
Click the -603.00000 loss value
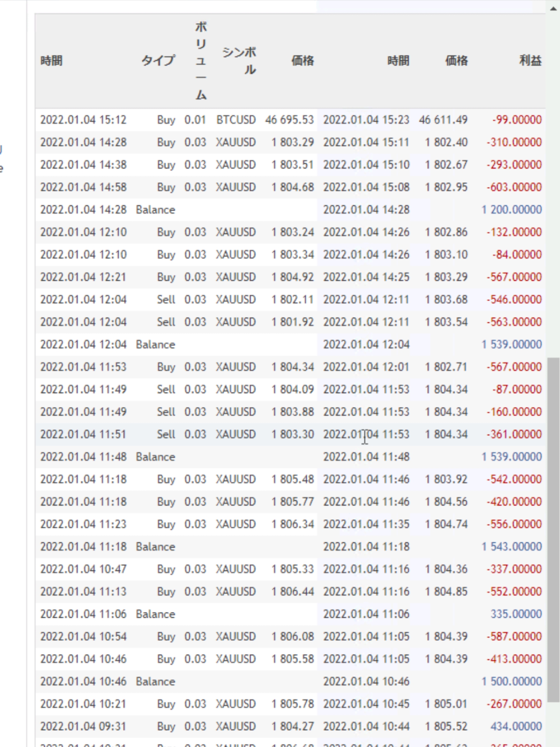[x=514, y=187]
